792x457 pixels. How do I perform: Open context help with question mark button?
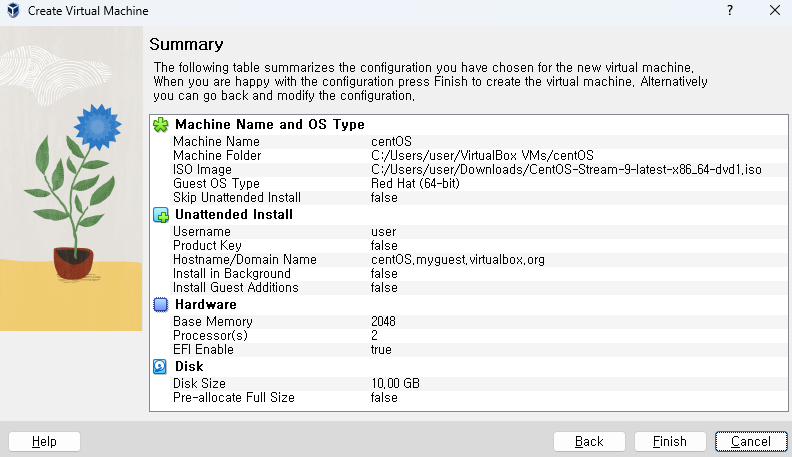click(x=730, y=10)
